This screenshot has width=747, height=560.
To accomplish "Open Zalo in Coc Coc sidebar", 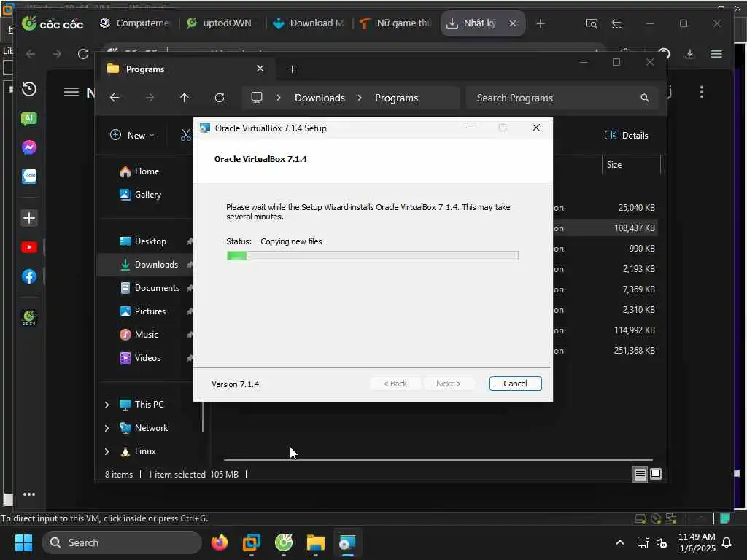I will click(29, 176).
